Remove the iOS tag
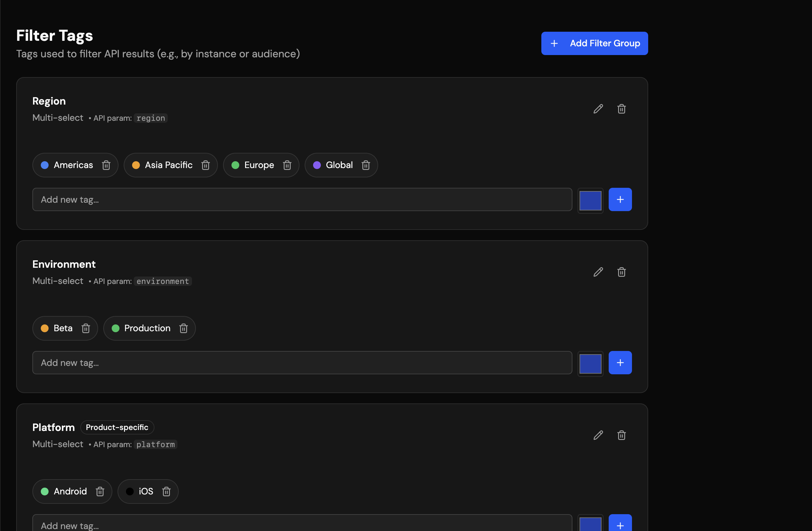Screen dimensions: 812x531 coord(167,491)
